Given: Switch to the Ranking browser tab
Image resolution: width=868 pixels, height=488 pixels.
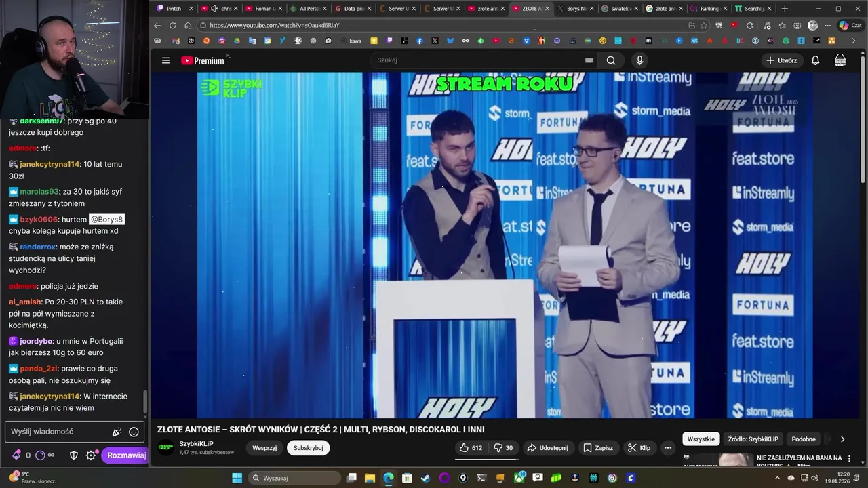Looking at the screenshot, I should [709, 9].
